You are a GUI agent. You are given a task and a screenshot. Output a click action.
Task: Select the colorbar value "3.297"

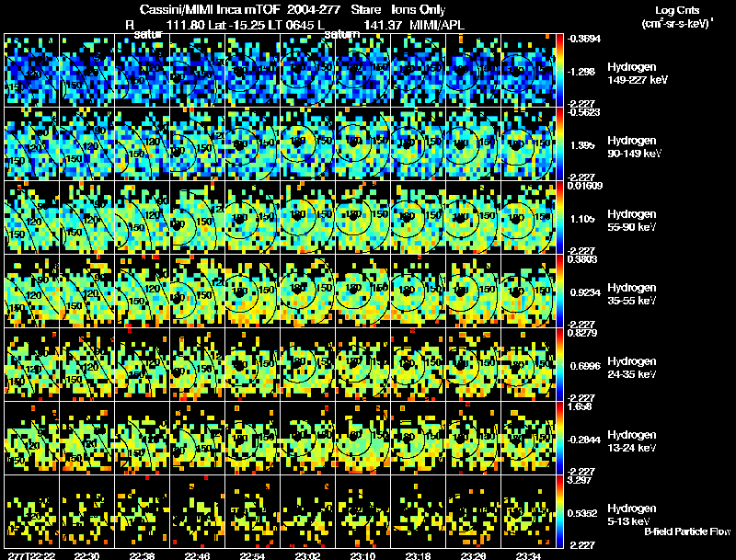580,480
